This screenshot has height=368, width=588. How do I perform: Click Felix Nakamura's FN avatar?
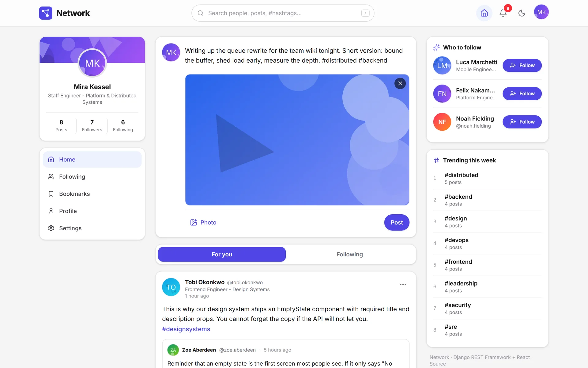(x=442, y=94)
